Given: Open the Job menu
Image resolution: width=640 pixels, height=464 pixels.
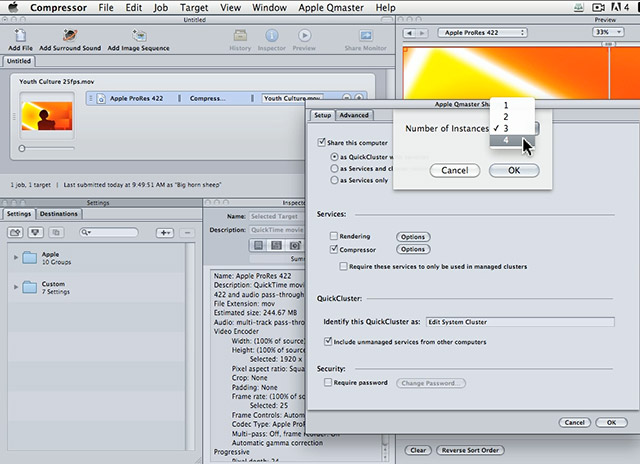Looking at the screenshot, I should click(160, 7).
